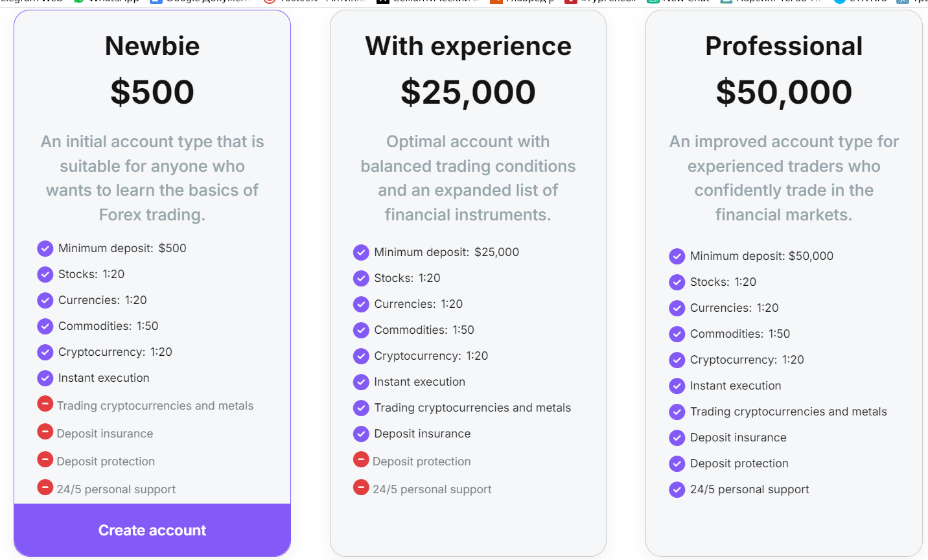Viewport: 928px width, 560px height.
Task: Click the checkmark icon beside With experience Deposit insurance
Action: [361, 434]
